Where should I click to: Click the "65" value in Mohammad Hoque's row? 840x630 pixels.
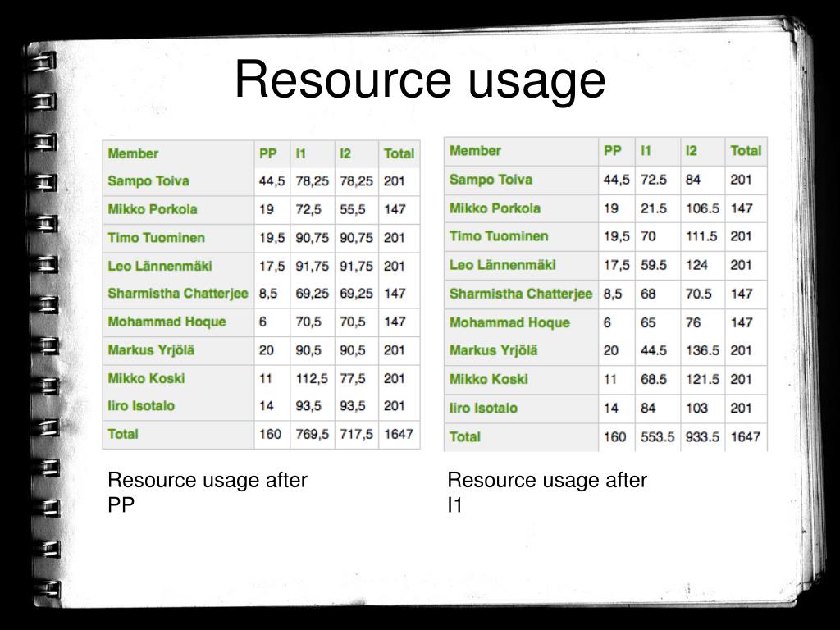(648, 323)
